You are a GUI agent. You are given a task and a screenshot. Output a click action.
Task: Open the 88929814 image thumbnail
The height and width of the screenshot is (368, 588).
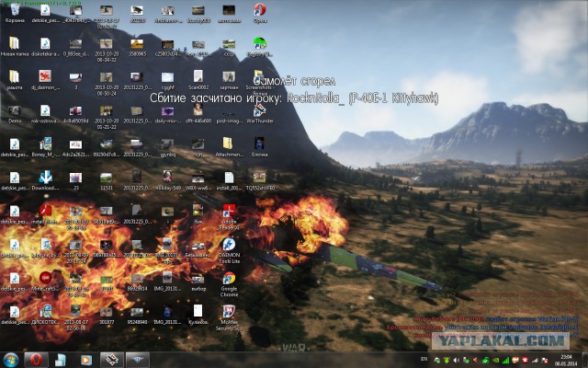click(x=137, y=281)
